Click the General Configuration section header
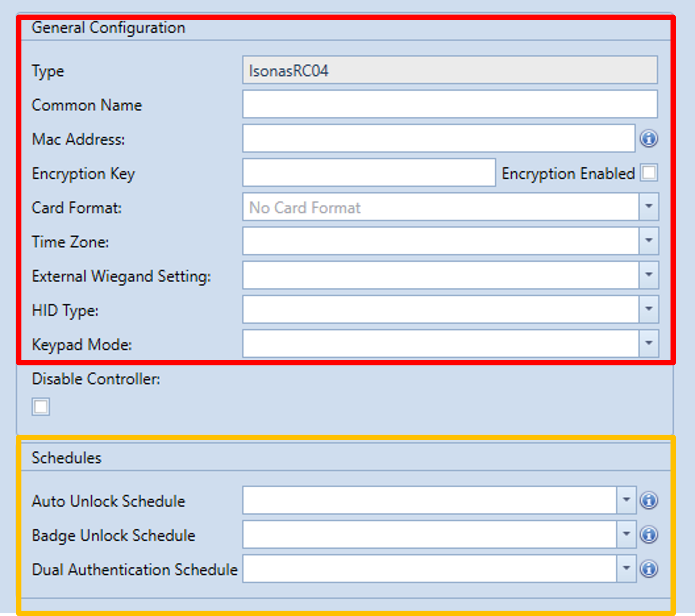This screenshot has width=695, height=616. pyautogui.click(x=108, y=28)
